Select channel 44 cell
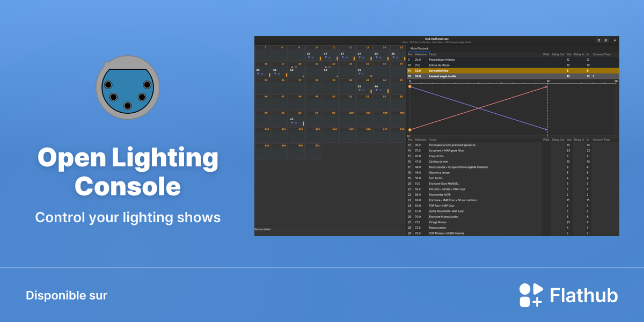Image resolution: width=644 pixels, height=322 pixels. [382, 86]
